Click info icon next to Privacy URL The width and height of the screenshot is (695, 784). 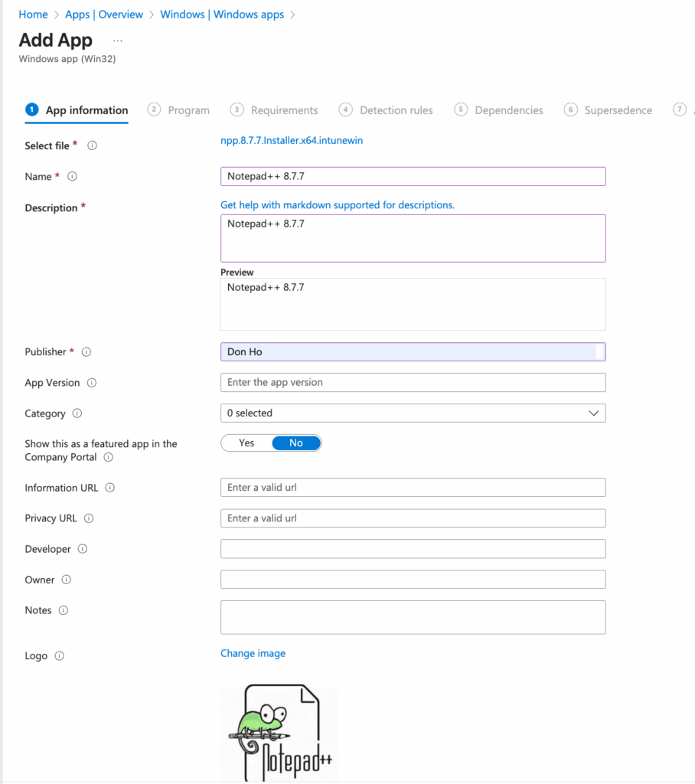tap(89, 518)
